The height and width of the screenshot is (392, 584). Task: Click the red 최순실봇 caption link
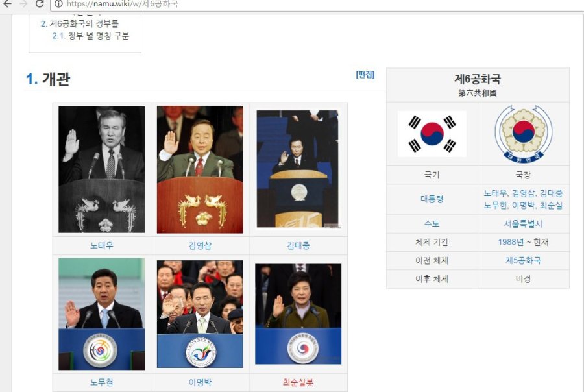point(298,382)
